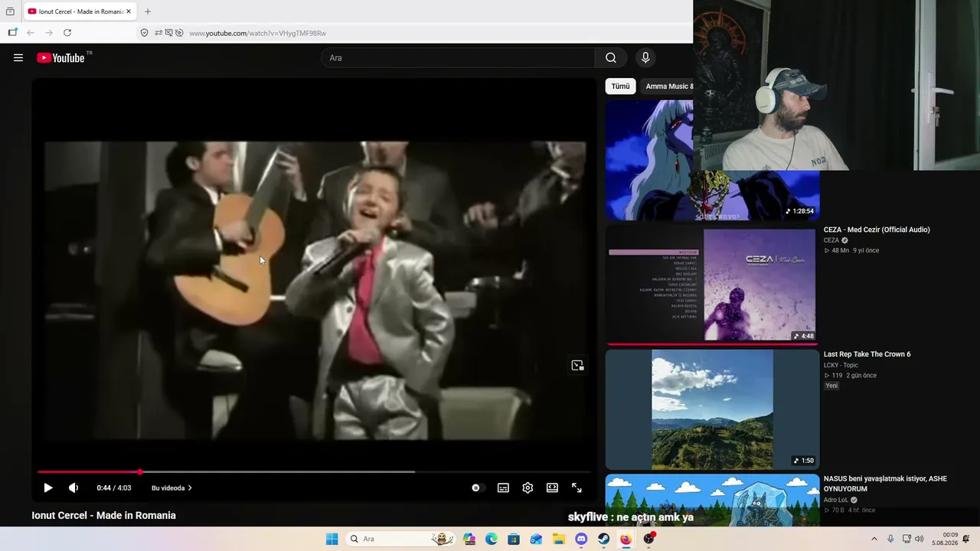Click the Windows taskbar search box
Image resolution: width=980 pixels, height=551 pixels.
[x=401, y=539]
